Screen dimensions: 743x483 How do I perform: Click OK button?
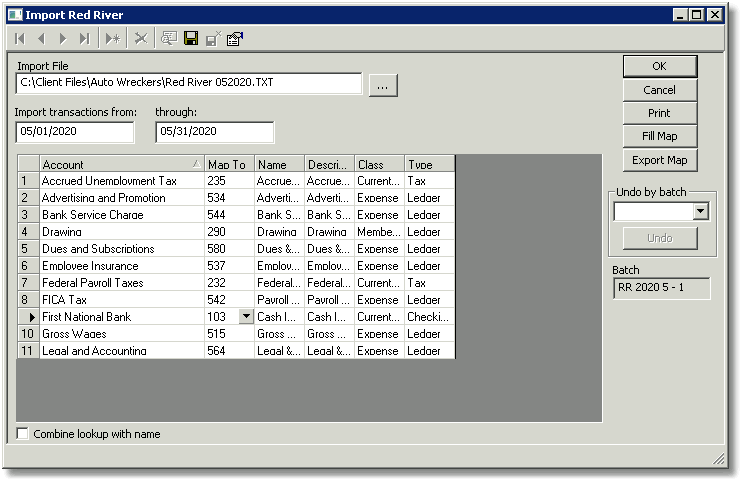coord(660,66)
